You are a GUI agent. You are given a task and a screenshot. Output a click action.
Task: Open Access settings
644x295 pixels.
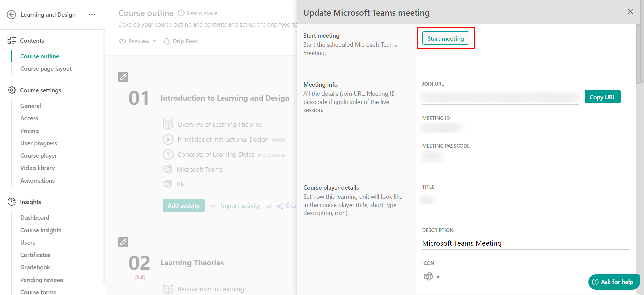click(x=29, y=118)
